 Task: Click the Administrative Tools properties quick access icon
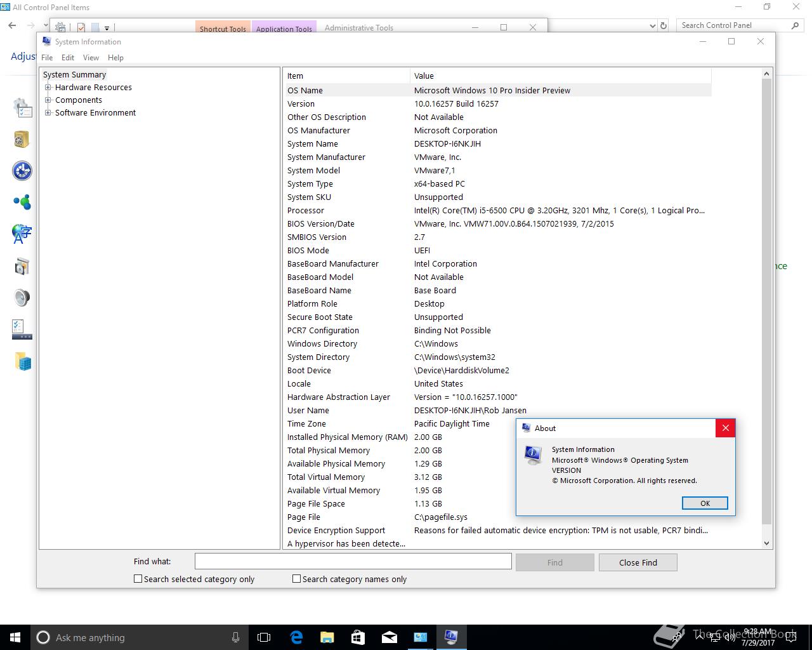coord(81,28)
